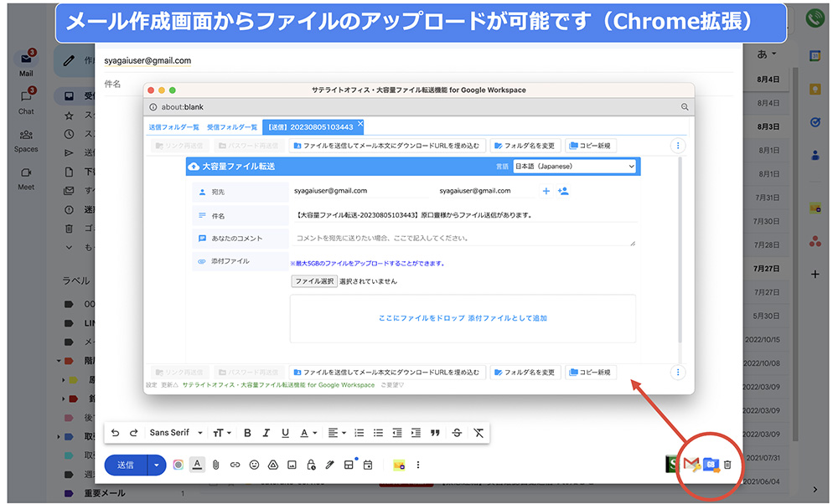Click the undo icon in formatting toolbar
This screenshot has height=504, width=838.
pos(115,433)
